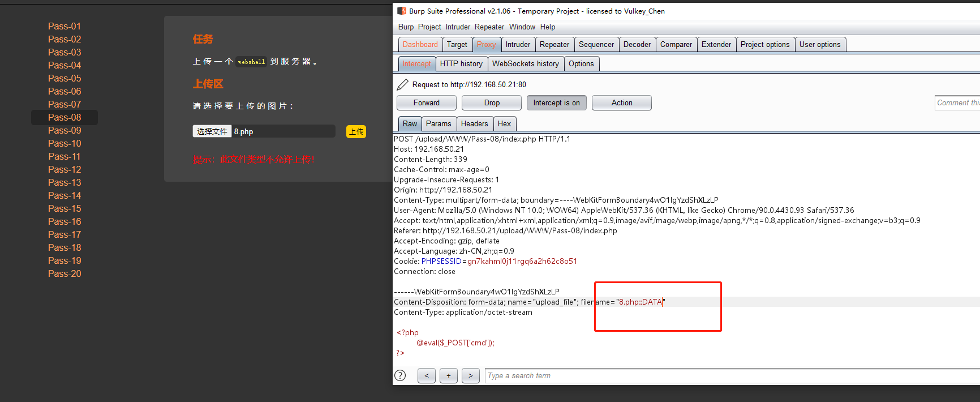Open Pass-19 in the sidebar
980x402 pixels.
tap(65, 260)
